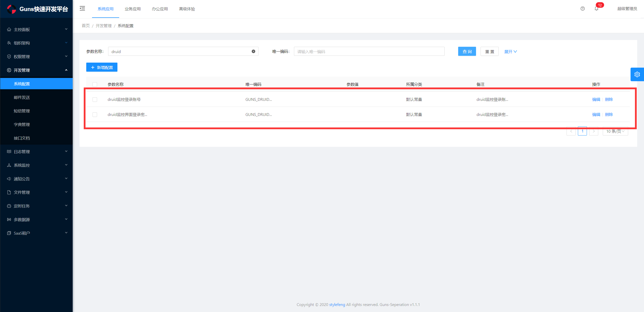This screenshot has width=644, height=312.
Task: Click the sidebar collapse menu icon
Action: [82, 9]
